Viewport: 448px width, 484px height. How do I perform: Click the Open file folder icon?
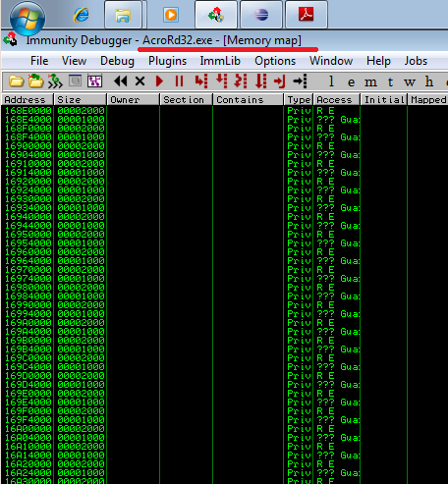point(16,81)
